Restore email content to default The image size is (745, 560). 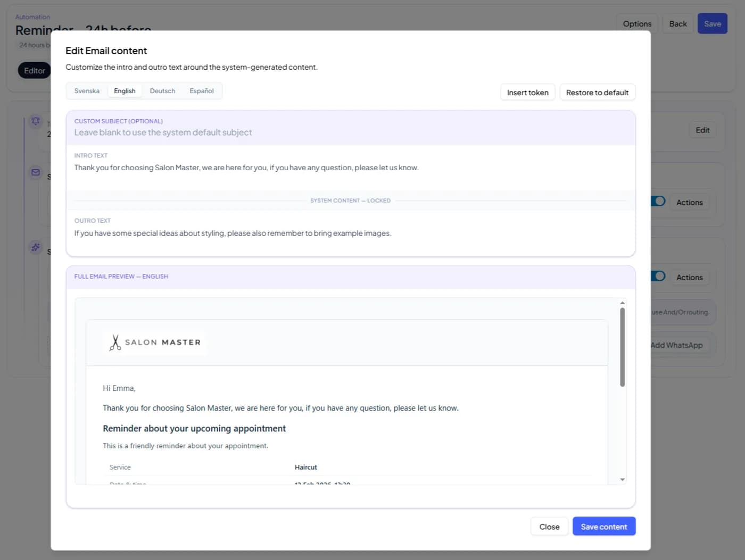click(597, 92)
